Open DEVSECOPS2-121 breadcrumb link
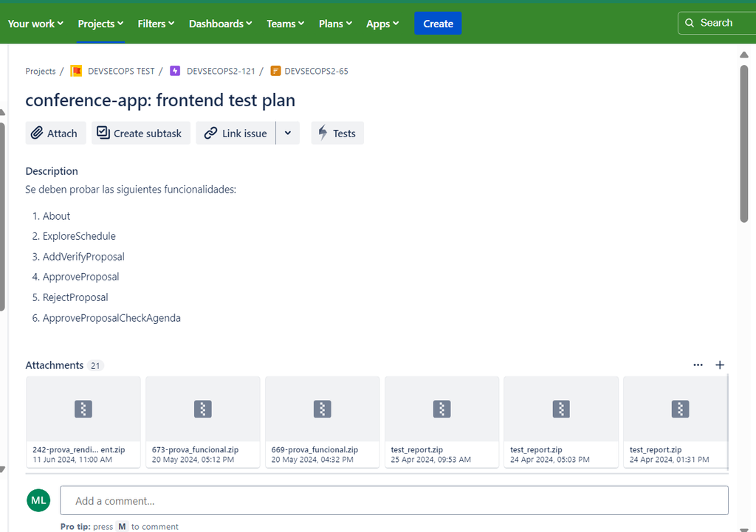This screenshot has height=532, width=756. (221, 72)
